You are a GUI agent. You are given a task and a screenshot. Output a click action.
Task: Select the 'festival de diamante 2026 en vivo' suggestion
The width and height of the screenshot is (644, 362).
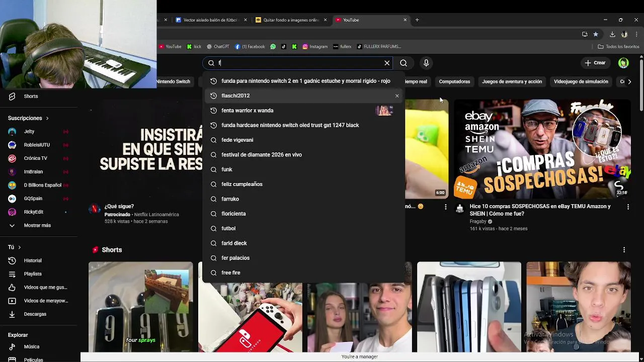[x=304, y=154]
